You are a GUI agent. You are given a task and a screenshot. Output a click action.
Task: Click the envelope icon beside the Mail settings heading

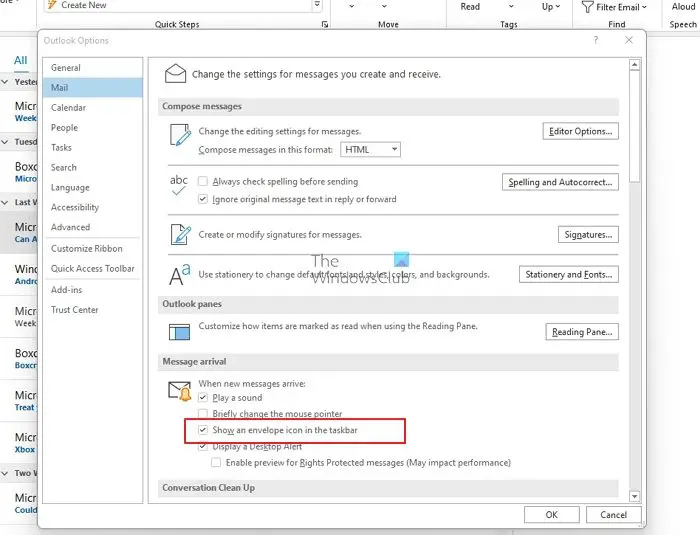(175, 73)
